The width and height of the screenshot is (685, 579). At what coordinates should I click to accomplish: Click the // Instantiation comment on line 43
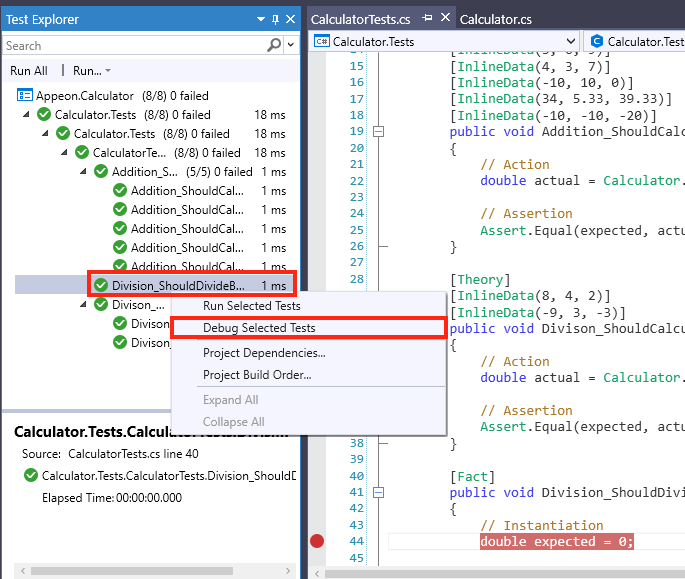[x=542, y=525]
